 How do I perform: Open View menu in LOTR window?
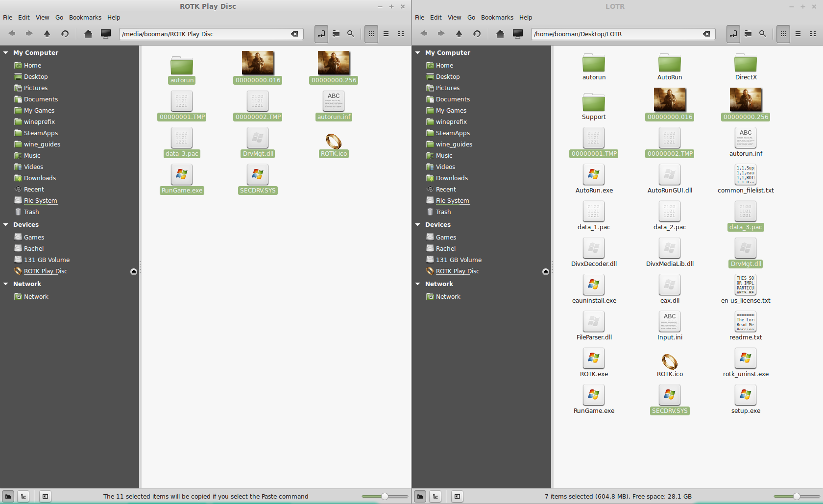point(455,17)
